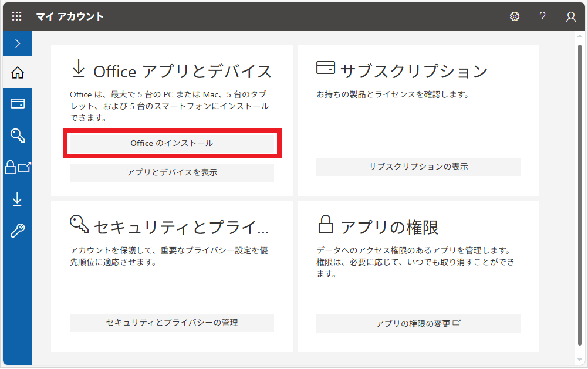Image resolution: width=588 pixels, height=369 pixels.
Task: Open Security key icon in sidebar
Action: point(18,135)
